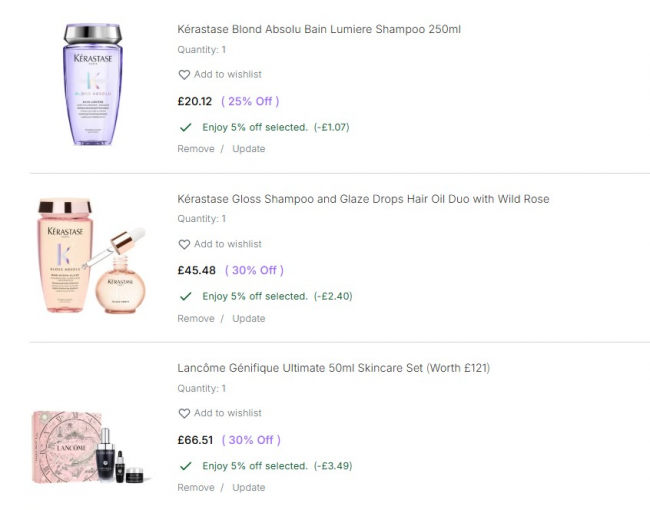
Task: Remove the Lancôme Génifique Skincare Set
Action: coord(196,488)
